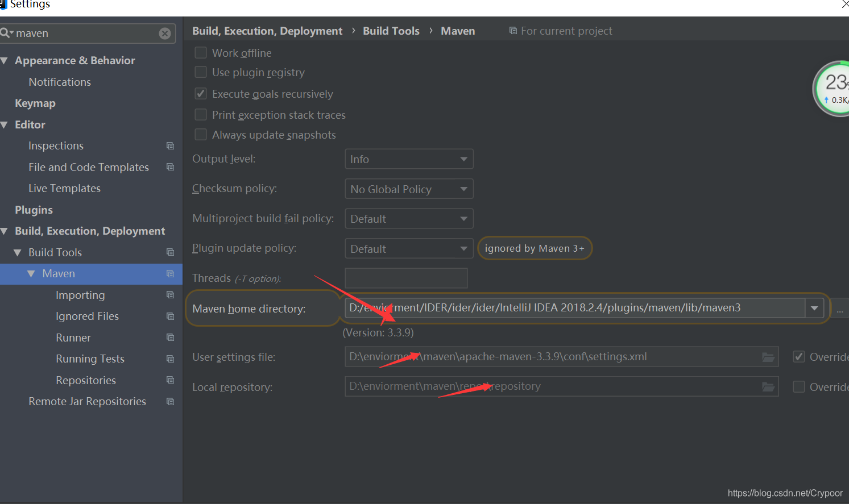Collapse Editor tree node
Image resolution: width=849 pixels, height=504 pixels.
[4, 125]
